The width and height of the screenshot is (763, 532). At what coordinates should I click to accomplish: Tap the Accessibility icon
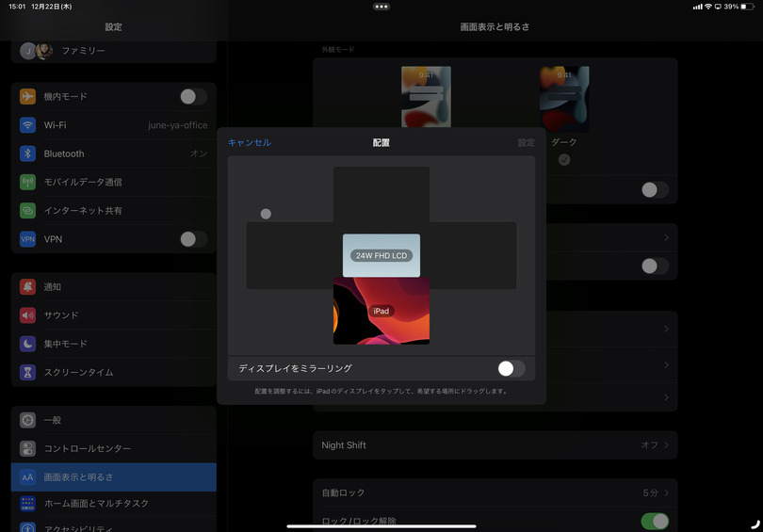[27, 527]
